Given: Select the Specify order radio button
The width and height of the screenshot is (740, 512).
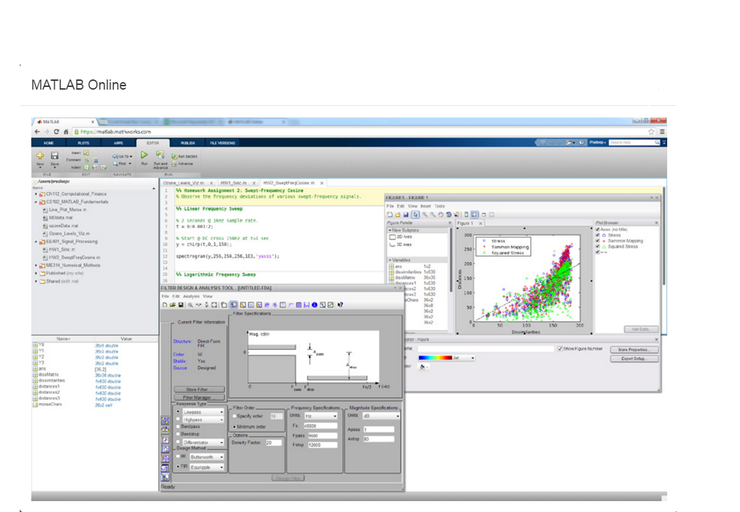Looking at the screenshot, I should (x=234, y=416).
